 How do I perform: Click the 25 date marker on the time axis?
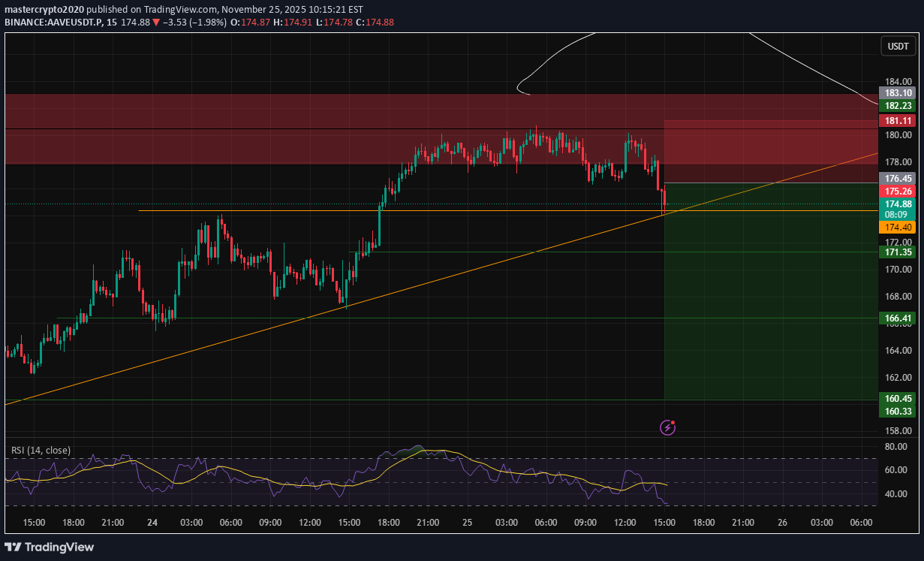(467, 521)
